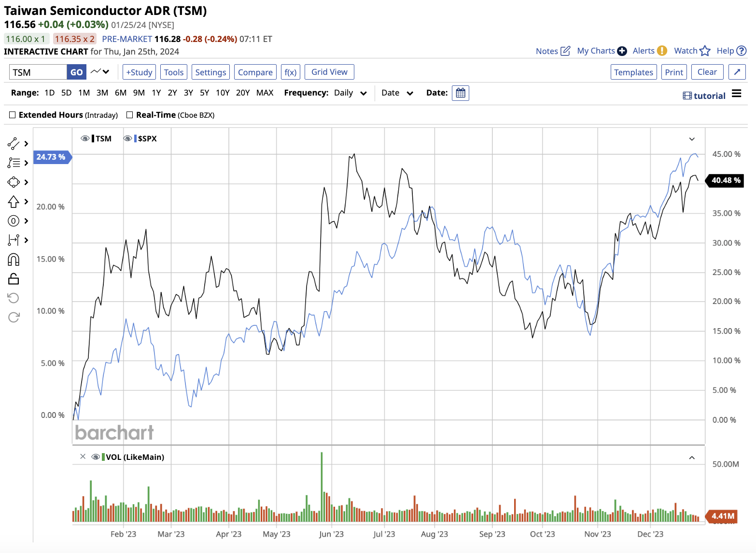Select the up arrow marker tool

[x=14, y=201]
